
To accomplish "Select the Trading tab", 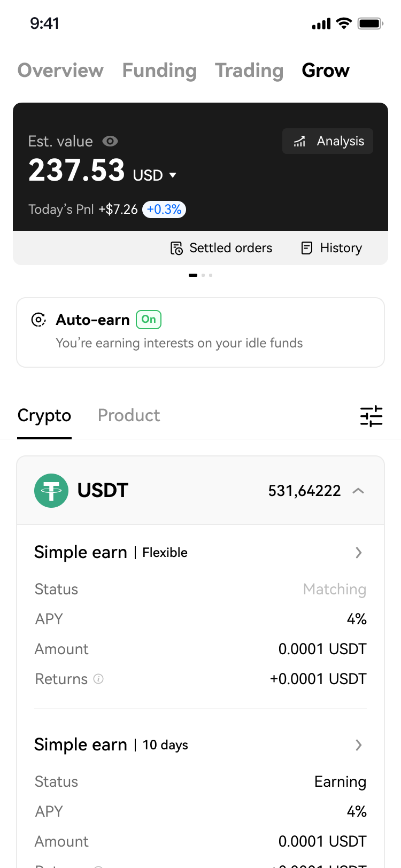I will click(x=249, y=71).
